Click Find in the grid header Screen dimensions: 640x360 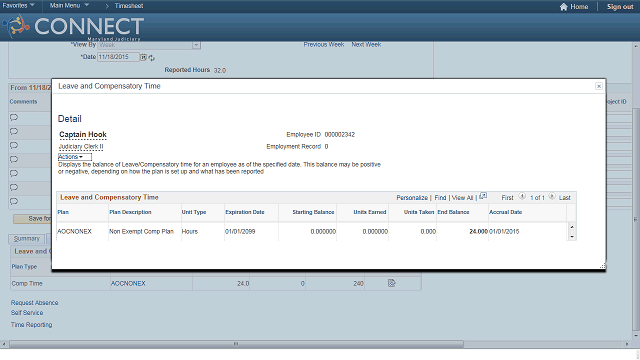tap(440, 198)
